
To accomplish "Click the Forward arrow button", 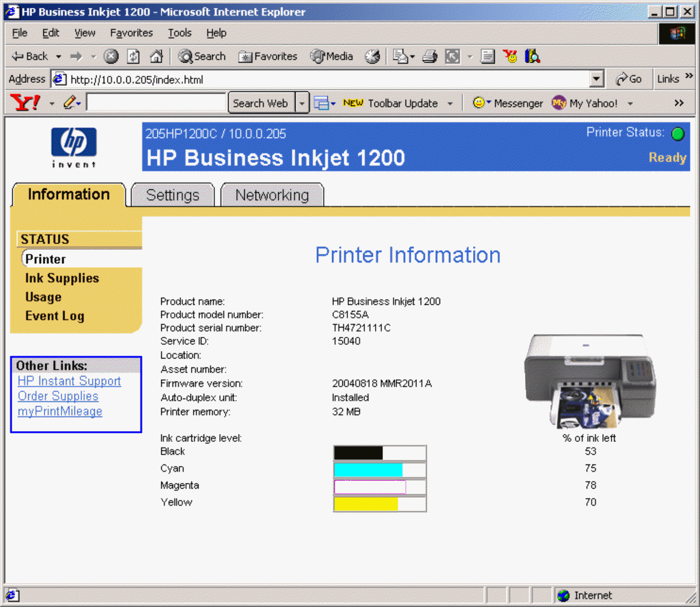I will (76, 56).
